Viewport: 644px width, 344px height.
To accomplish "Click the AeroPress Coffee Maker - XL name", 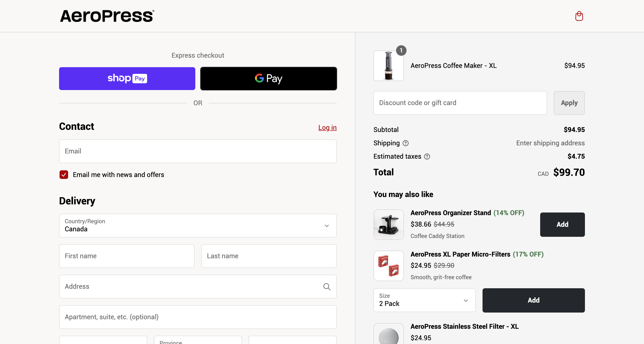I will 453,66.
